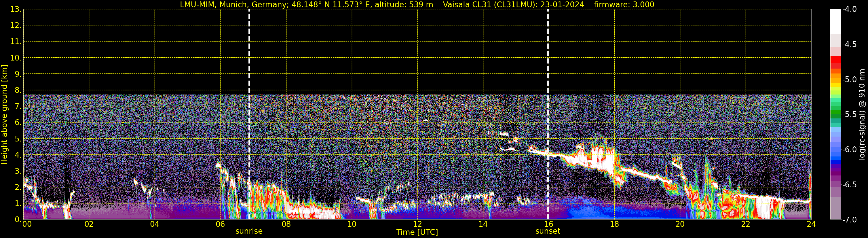Click the sunrise dashed vertical line
This screenshot has height=238, width=868.
pyautogui.click(x=249, y=114)
